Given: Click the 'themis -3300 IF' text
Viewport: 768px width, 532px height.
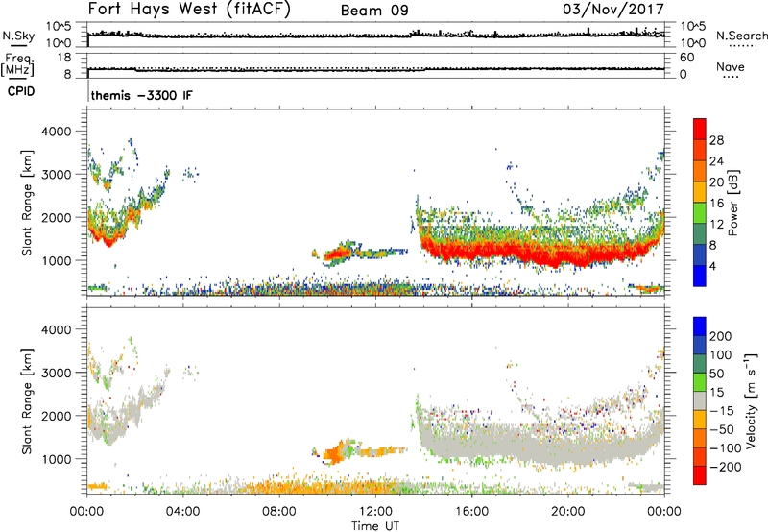Looking at the screenshot, I should 142,95.
